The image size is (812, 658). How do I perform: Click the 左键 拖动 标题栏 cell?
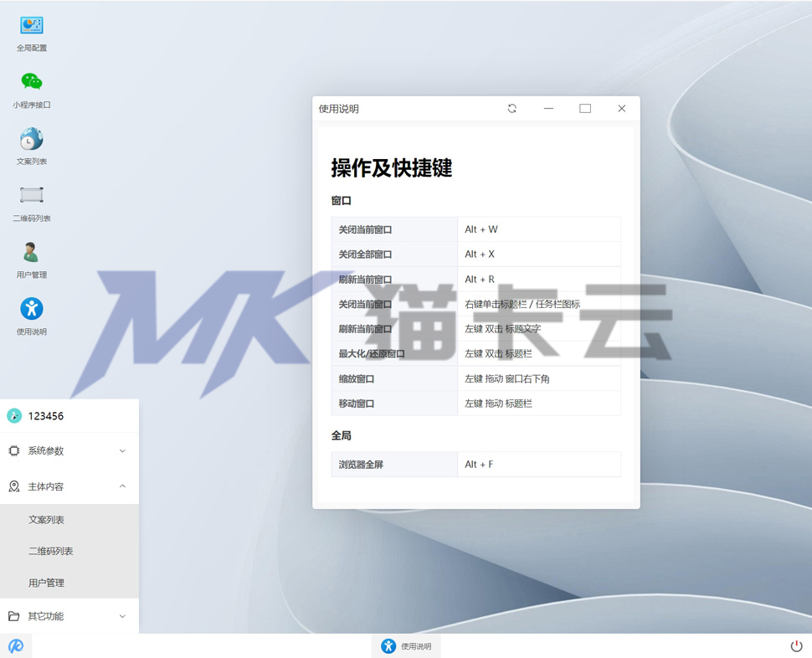point(539,404)
